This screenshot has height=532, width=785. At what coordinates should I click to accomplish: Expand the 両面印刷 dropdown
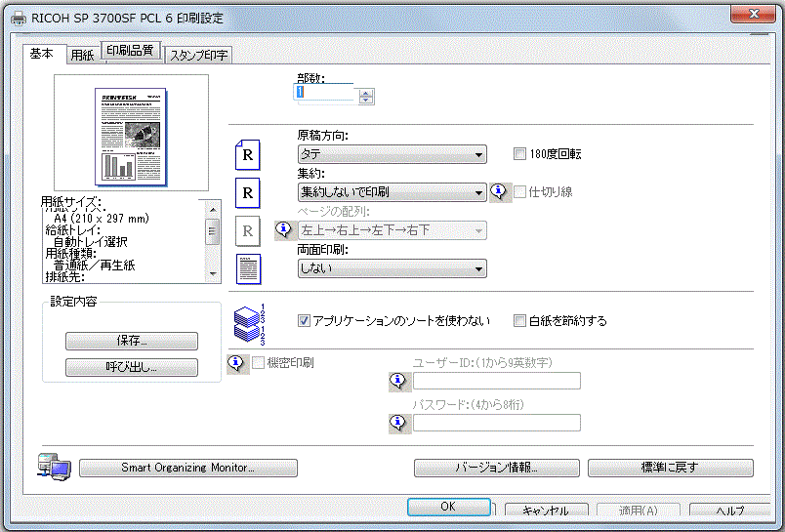[392, 267]
